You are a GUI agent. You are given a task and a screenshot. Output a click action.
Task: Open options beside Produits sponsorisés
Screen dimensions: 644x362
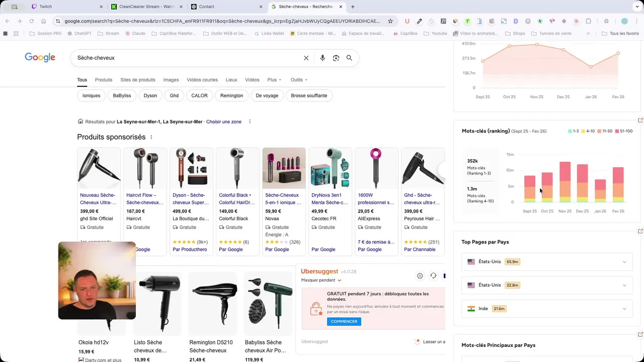click(151, 137)
